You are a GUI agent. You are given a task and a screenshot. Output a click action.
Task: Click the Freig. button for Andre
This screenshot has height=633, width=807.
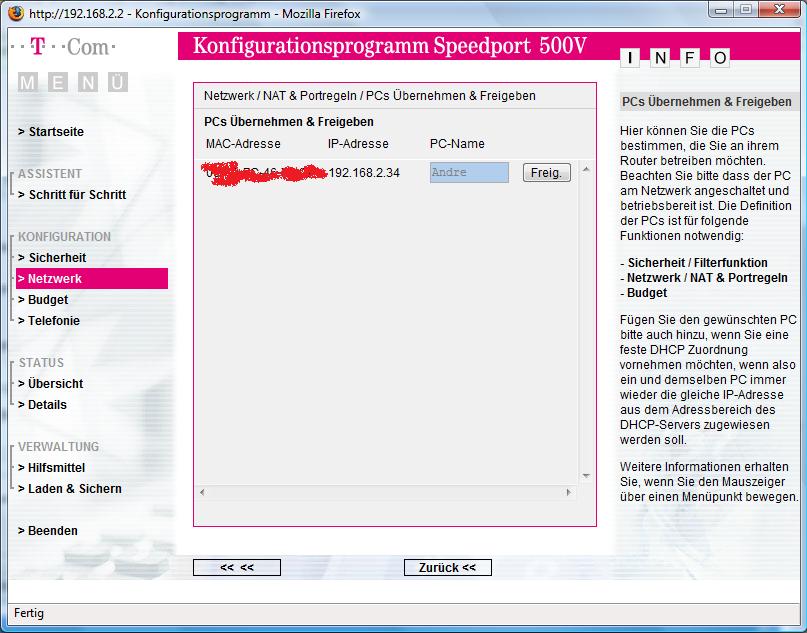pos(547,172)
